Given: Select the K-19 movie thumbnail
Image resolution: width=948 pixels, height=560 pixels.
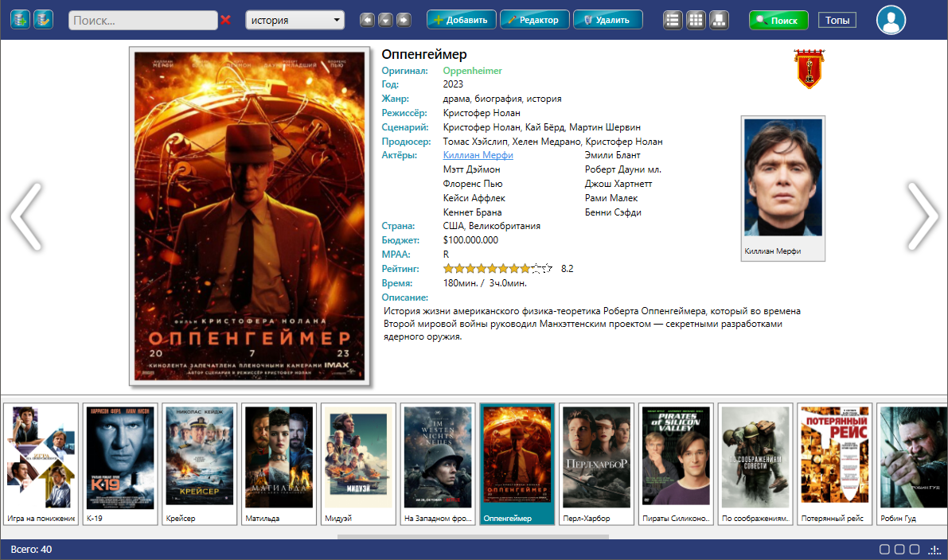Looking at the screenshot, I should [120, 464].
